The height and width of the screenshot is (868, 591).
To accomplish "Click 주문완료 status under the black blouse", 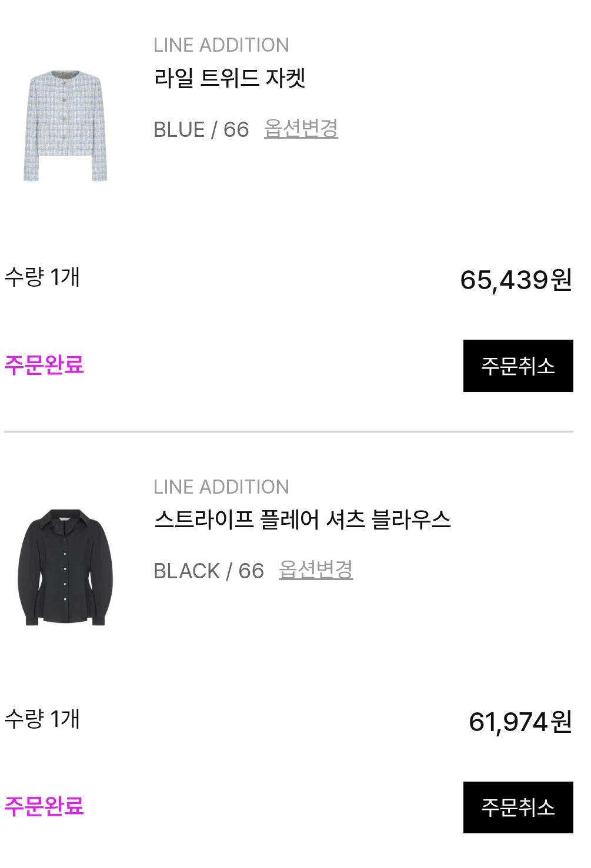I will pyautogui.click(x=44, y=806).
